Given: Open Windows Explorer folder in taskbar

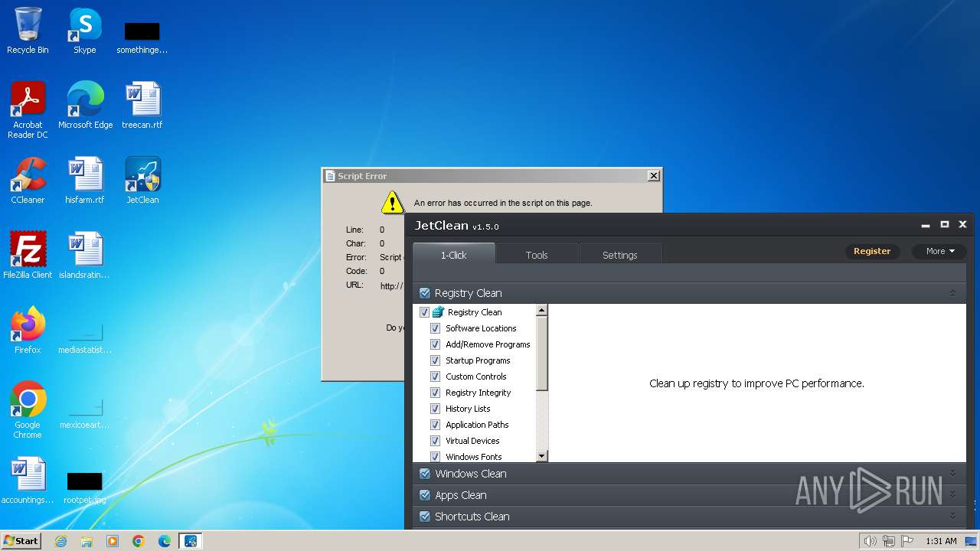Looking at the screenshot, I should point(87,541).
